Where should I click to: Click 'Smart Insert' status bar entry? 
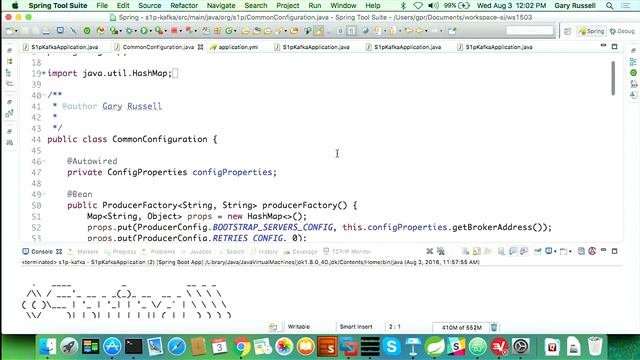[x=356, y=327]
